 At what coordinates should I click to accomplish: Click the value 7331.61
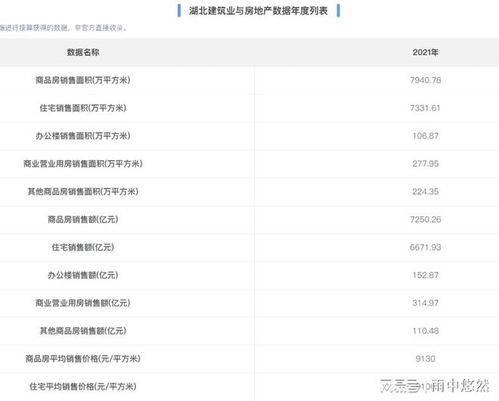click(425, 108)
